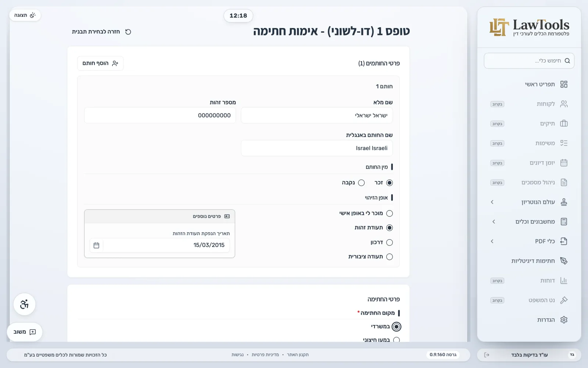Toggle the תצוגה display mode button
This screenshot has height=368, width=588.
[25, 15]
